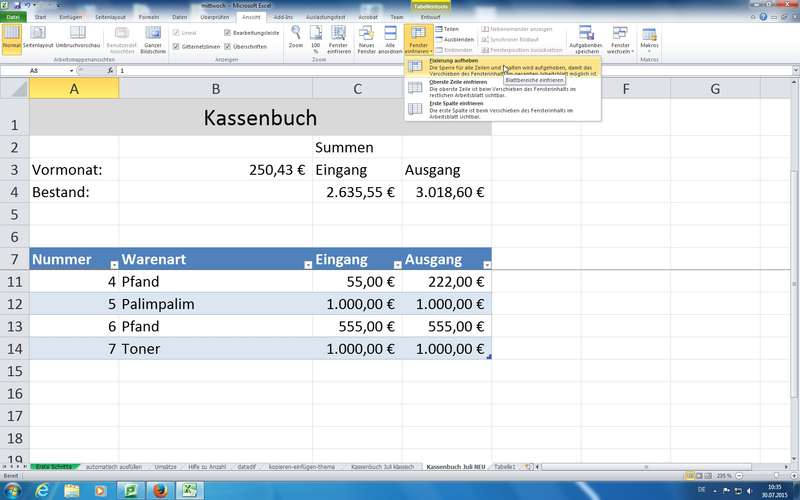Toggle the Überschriften checkbox
The image size is (800, 500).
pyautogui.click(x=228, y=46)
